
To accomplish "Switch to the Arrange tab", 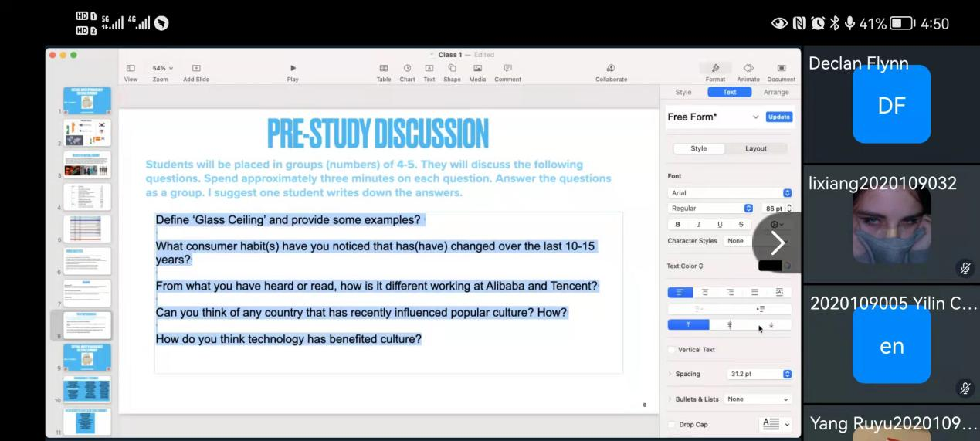I will (x=775, y=92).
